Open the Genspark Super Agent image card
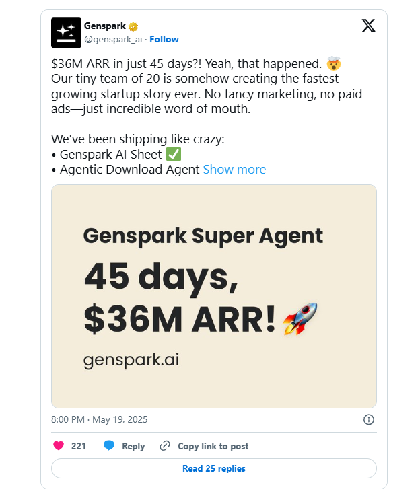Screen dimensions: 420x504 214,296
